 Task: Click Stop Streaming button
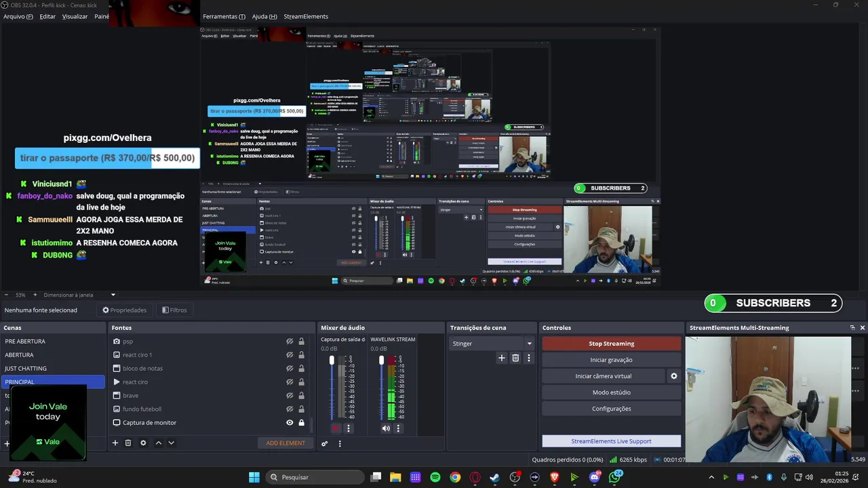pos(612,344)
